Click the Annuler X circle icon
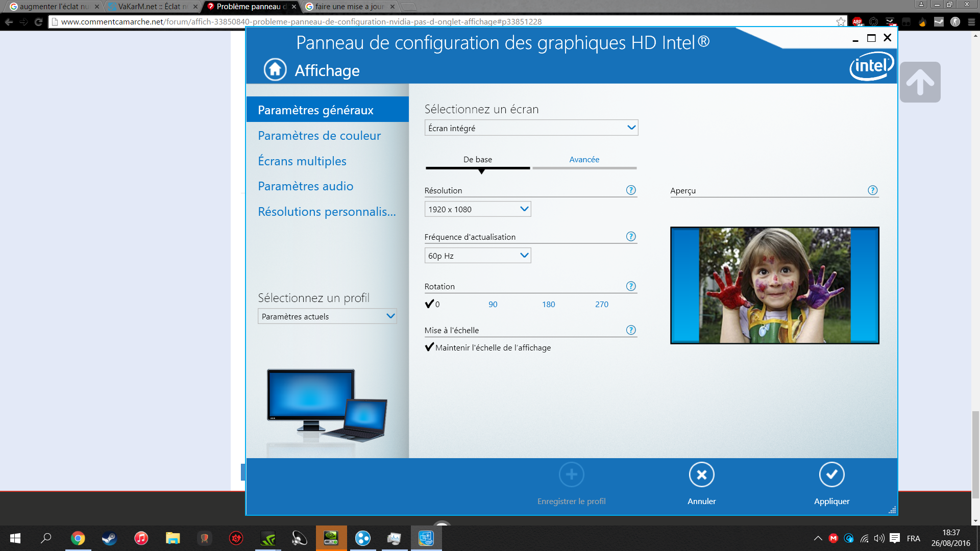Viewport: 980px width, 551px height. (701, 474)
